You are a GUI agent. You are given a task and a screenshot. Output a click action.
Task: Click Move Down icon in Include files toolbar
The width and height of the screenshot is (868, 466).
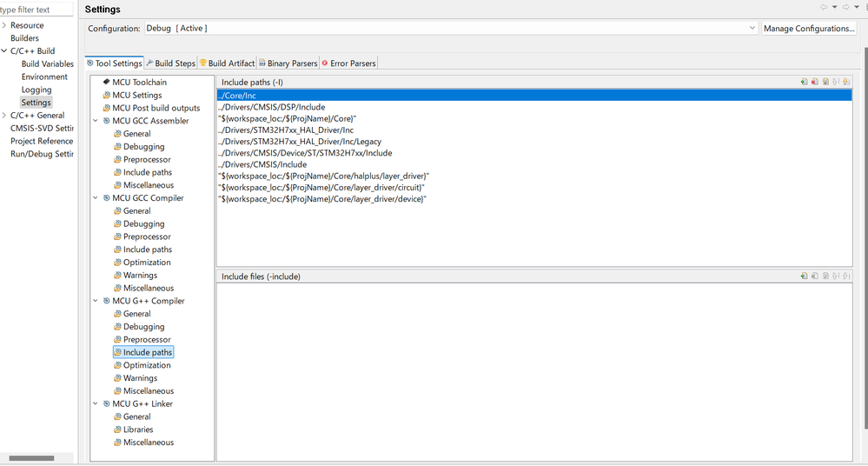[846, 276]
